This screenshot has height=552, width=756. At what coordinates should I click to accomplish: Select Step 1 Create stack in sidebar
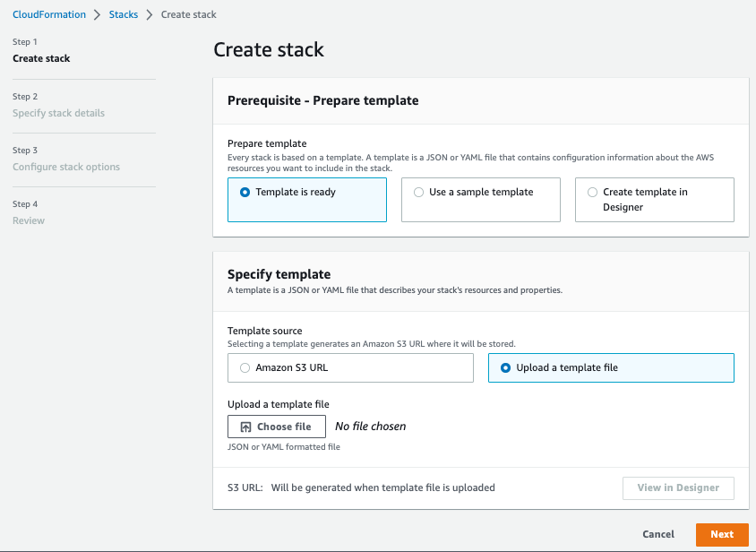pyautogui.click(x=41, y=58)
